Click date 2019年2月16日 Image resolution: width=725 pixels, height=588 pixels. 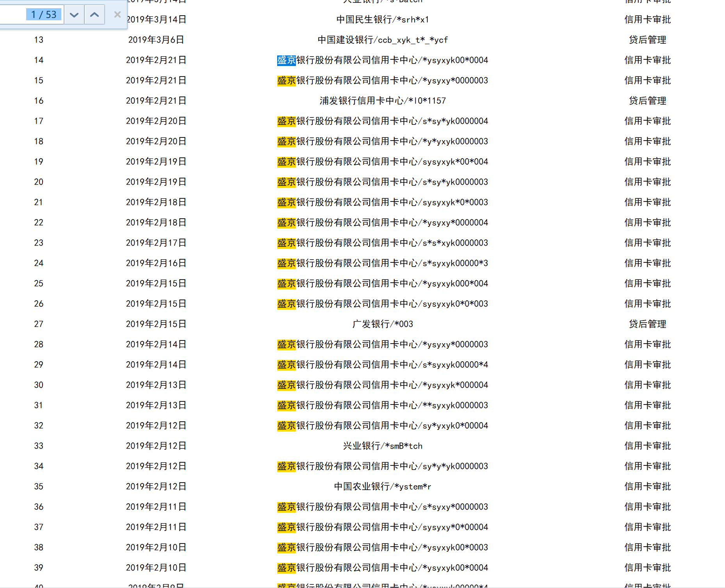[156, 263]
